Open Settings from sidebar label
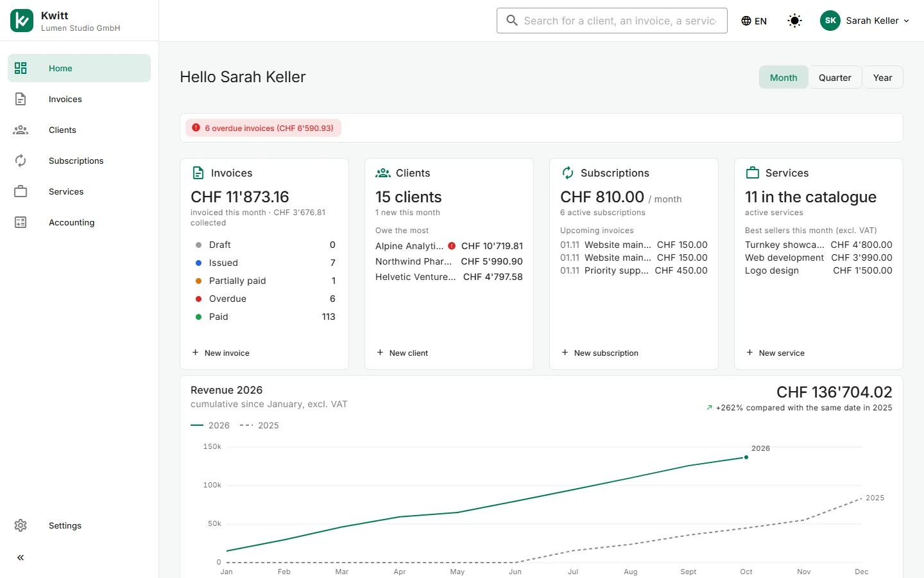This screenshot has width=924, height=578. 65,525
